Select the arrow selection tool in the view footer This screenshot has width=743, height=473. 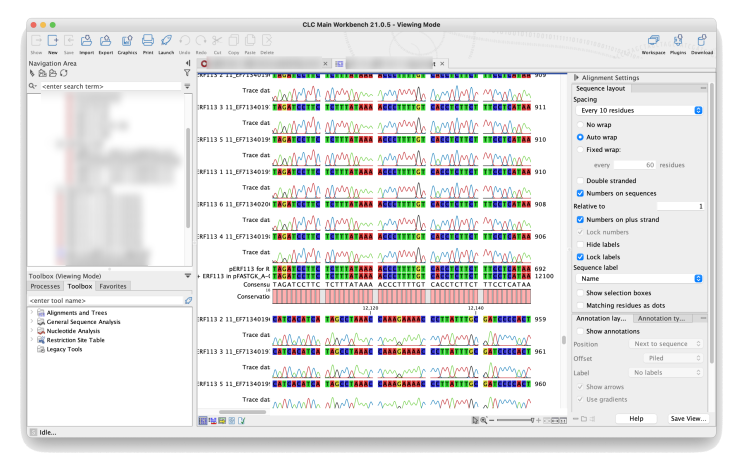[x=475, y=420]
